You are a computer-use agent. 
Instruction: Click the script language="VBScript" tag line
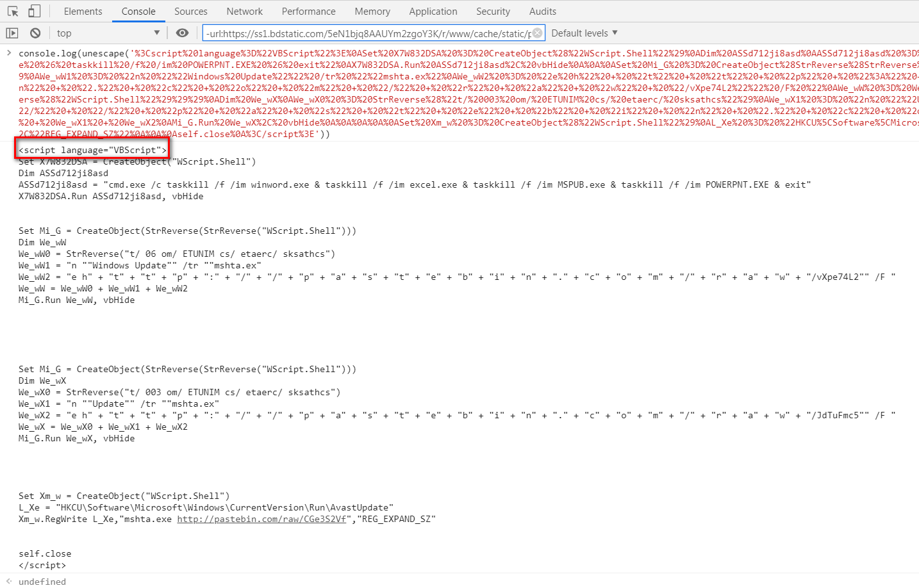point(92,150)
